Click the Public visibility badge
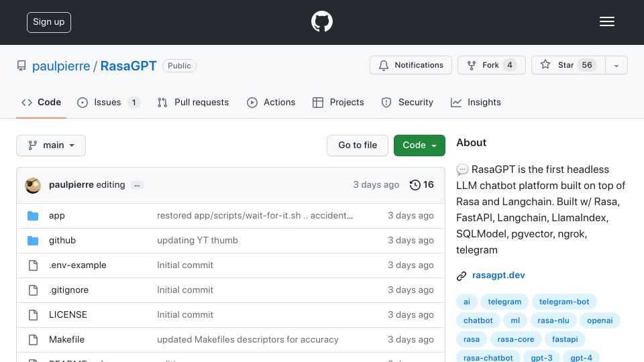The width and height of the screenshot is (644, 362). point(179,66)
